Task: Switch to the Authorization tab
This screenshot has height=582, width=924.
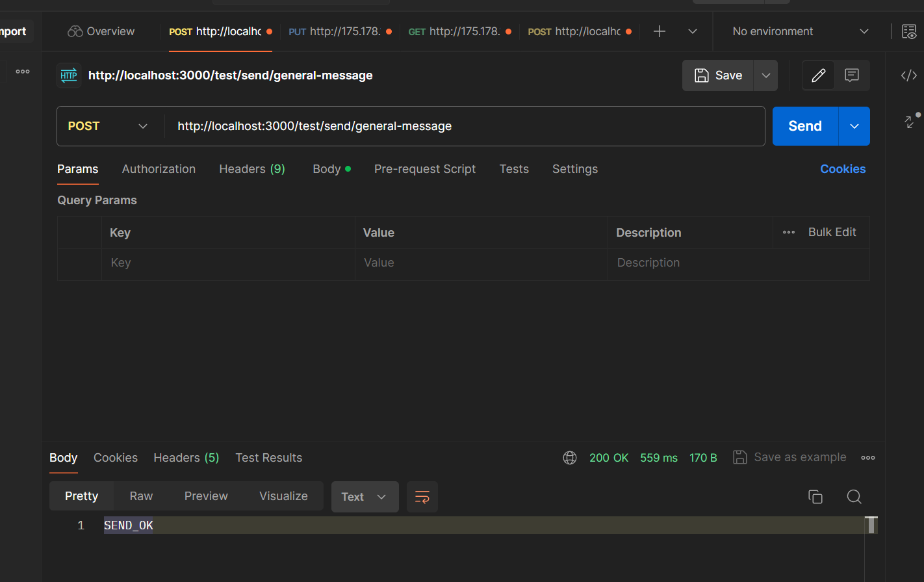Action: pos(159,168)
